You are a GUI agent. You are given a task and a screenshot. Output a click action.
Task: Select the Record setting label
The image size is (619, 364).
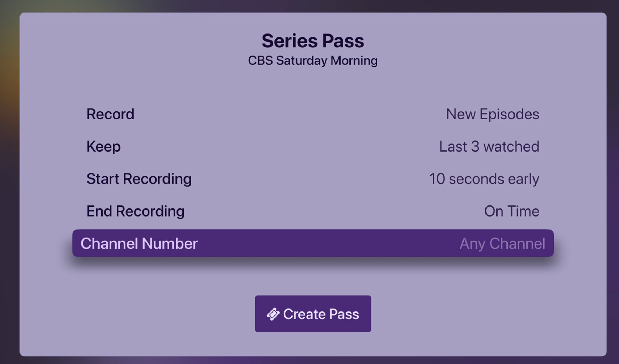(110, 114)
